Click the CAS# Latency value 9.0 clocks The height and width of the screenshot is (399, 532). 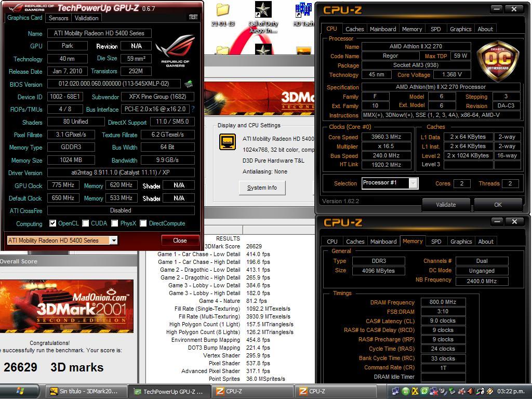click(443, 321)
